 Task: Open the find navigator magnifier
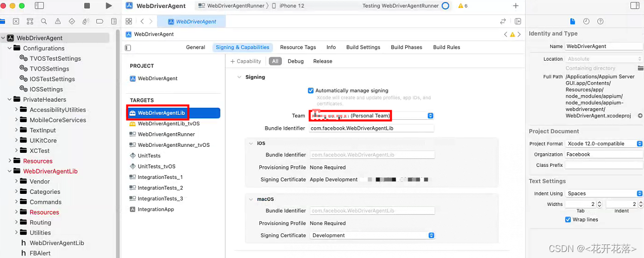pos(44,22)
